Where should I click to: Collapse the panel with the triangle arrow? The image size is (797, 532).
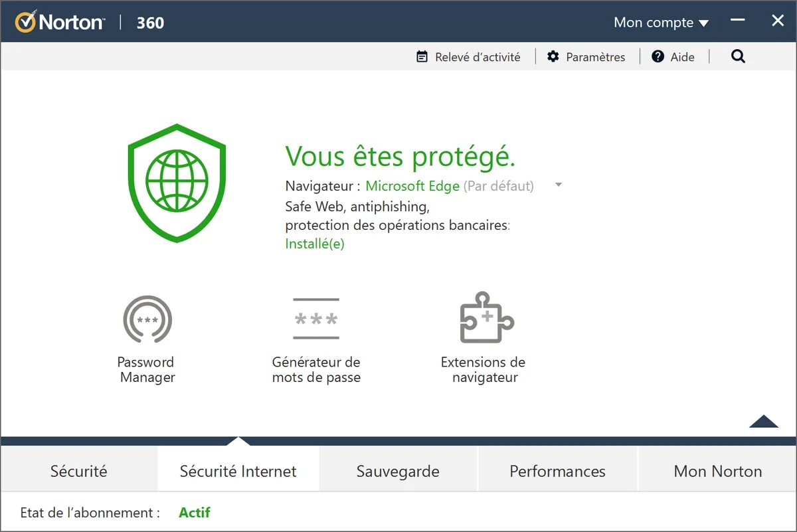coord(764,421)
